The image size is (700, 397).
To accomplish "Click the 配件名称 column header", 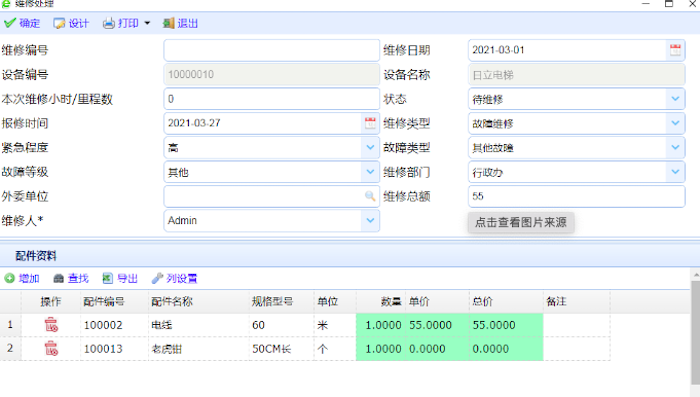I will point(199,302).
